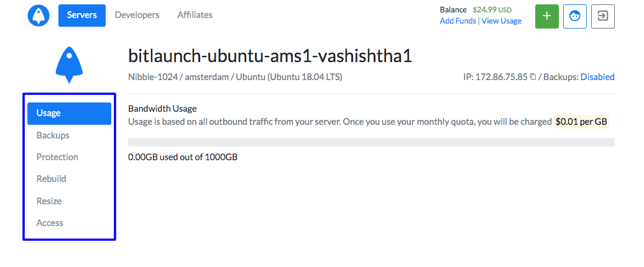644x267 pixels.
Task: Click the logout arrow icon button
Action: (602, 16)
